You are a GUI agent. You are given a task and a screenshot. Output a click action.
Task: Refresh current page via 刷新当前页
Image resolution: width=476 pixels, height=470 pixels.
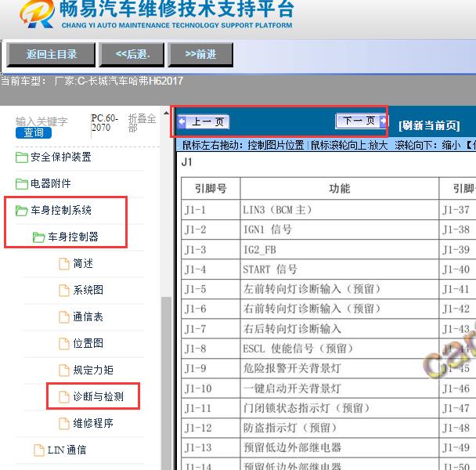429,125
